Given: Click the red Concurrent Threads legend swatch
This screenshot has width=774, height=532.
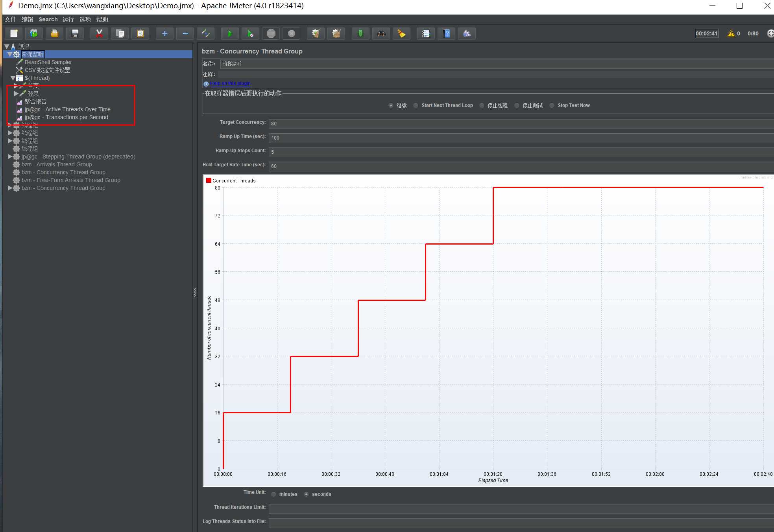Looking at the screenshot, I should pos(209,180).
